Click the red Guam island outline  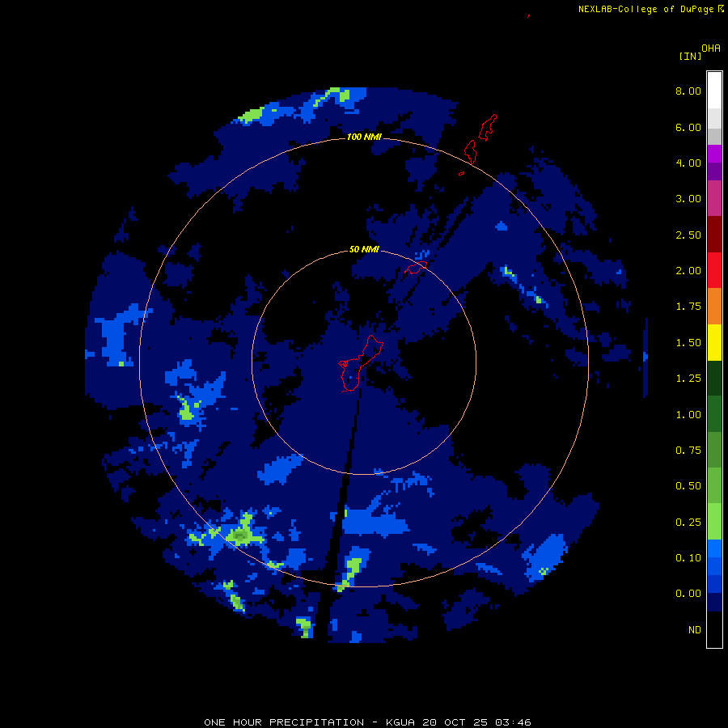[361, 363]
